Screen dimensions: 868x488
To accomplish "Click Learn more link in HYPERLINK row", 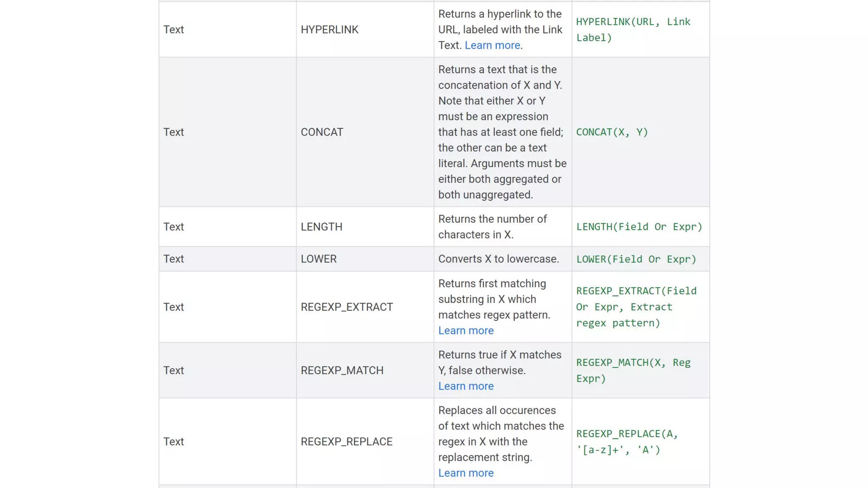I will click(492, 45).
